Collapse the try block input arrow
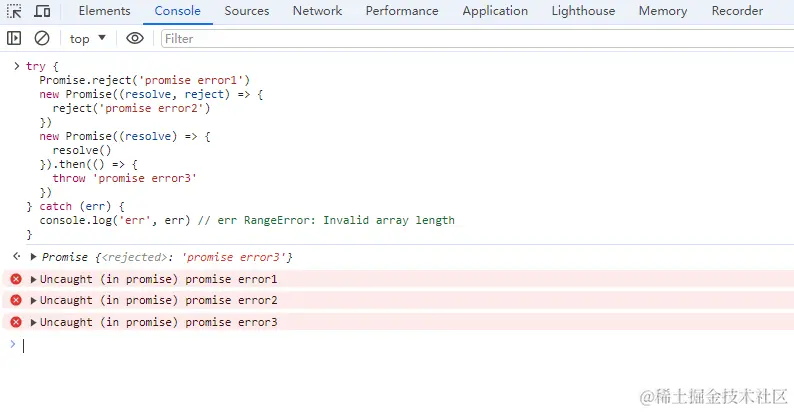794x412 pixels. [x=16, y=66]
